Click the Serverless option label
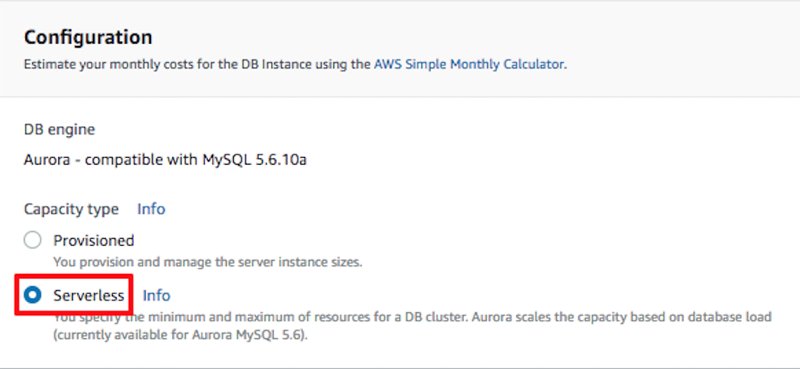 (89, 296)
